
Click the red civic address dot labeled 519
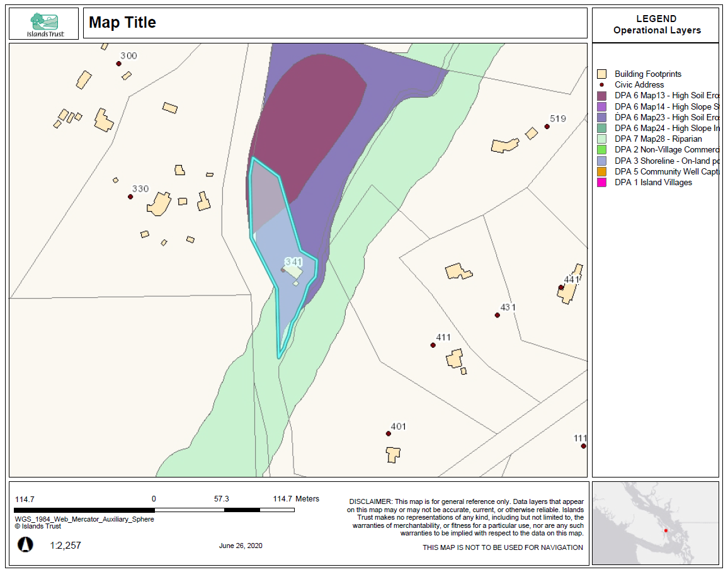(546, 128)
